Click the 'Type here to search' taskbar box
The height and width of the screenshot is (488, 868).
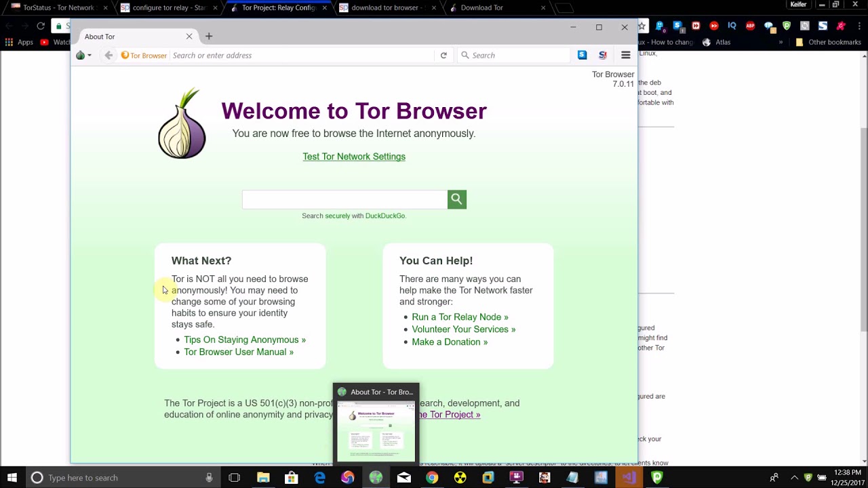(122, 478)
